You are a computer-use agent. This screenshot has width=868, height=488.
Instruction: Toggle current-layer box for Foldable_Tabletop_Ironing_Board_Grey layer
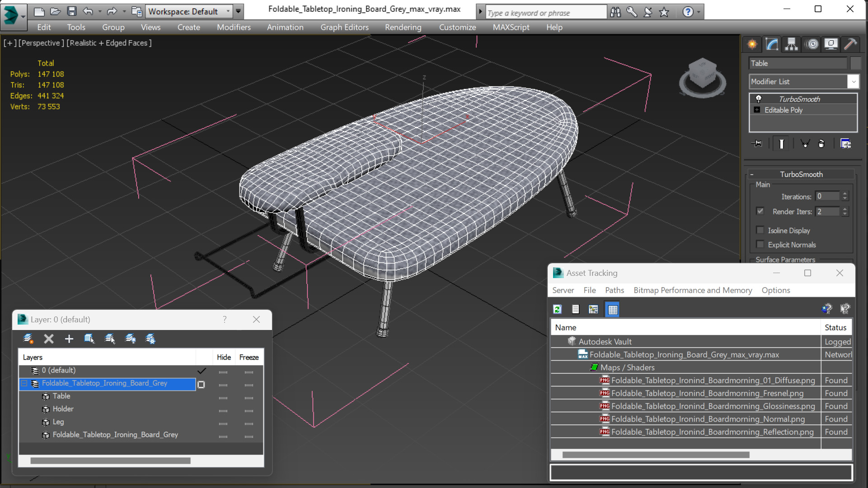point(202,385)
